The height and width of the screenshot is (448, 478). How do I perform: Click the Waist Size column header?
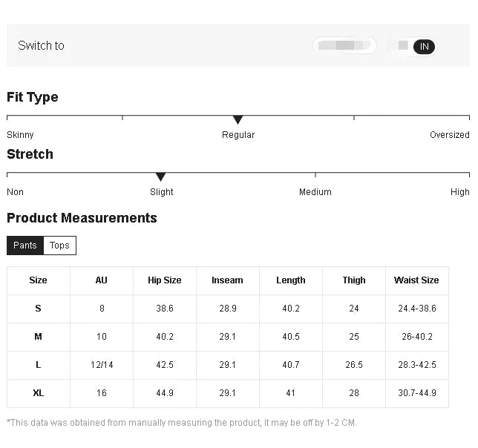[x=416, y=280]
